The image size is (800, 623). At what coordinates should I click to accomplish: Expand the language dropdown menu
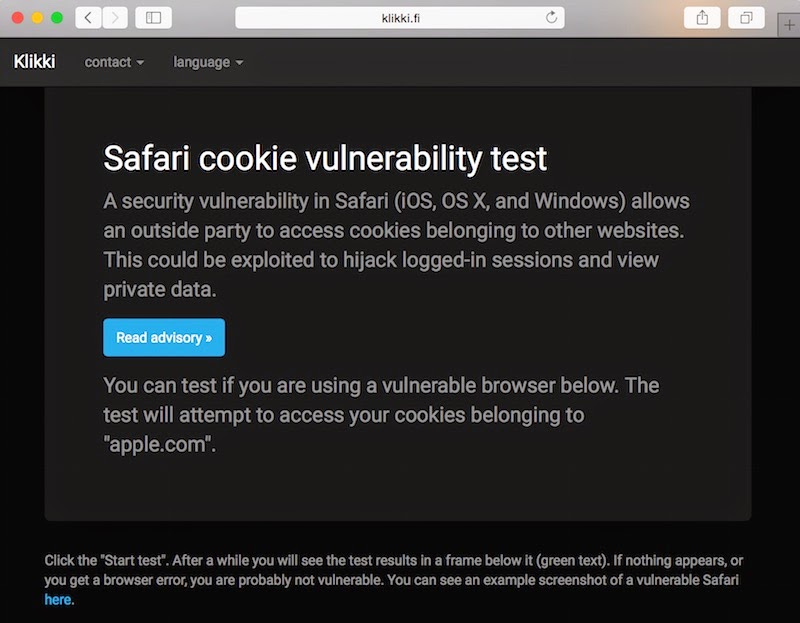pos(208,62)
